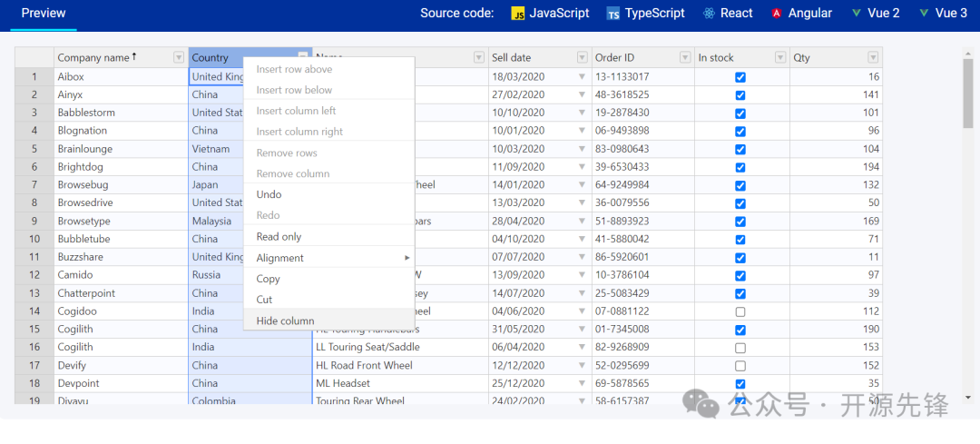Image resolution: width=980 pixels, height=444 pixels.
Task: Click the vertical scrollbar thumb
Action: pyautogui.click(x=968, y=95)
